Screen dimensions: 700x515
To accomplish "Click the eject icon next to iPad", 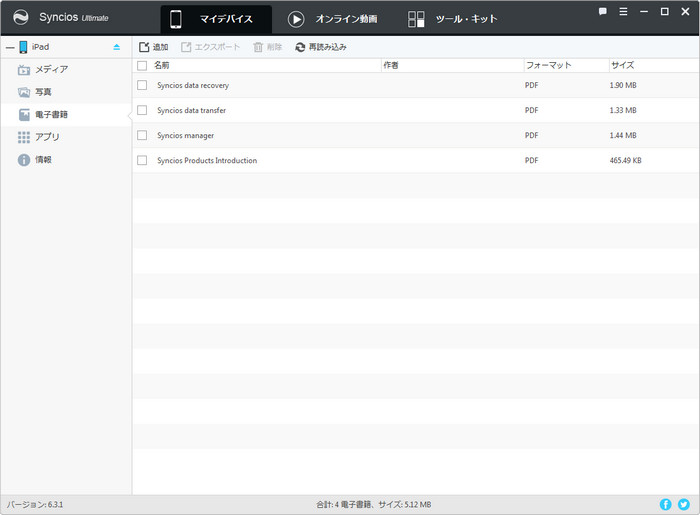I will [x=117, y=47].
